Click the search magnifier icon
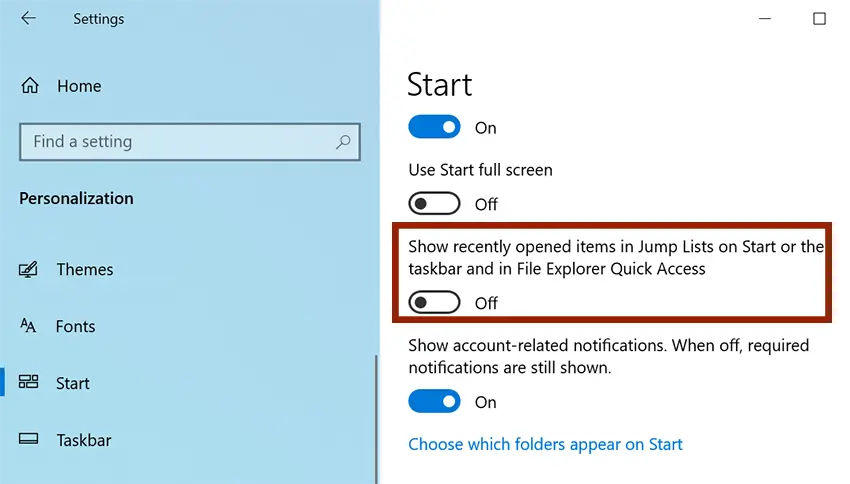 (x=343, y=142)
